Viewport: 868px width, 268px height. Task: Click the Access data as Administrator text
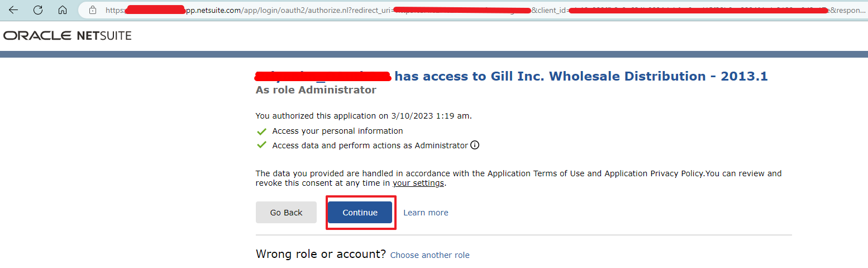pos(370,145)
